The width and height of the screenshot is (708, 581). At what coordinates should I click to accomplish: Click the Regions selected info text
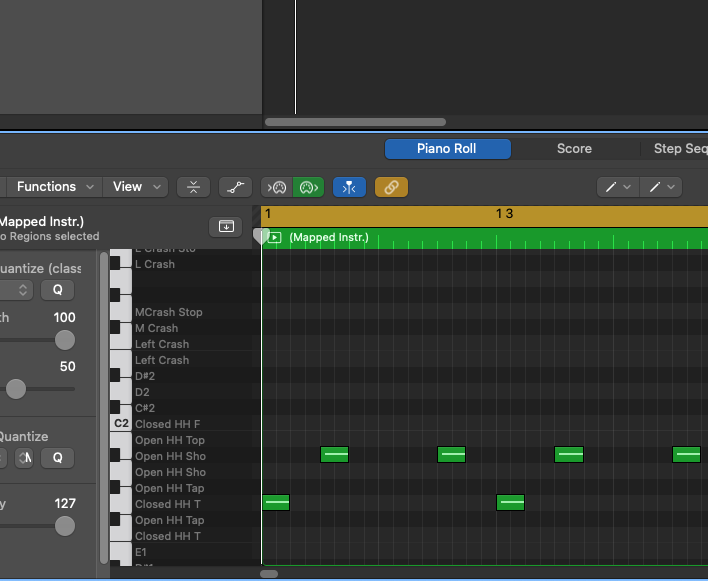(50, 236)
